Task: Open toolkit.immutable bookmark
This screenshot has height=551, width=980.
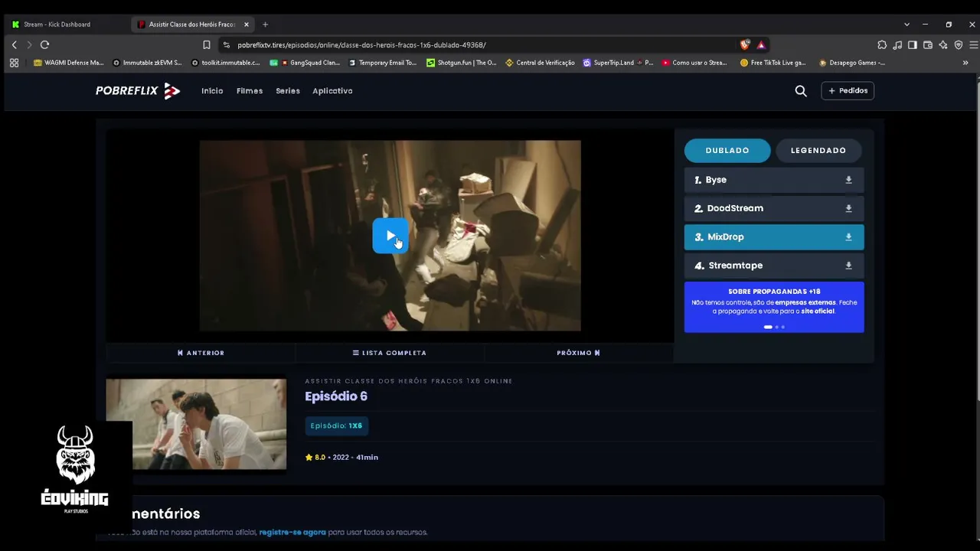Action: (226, 63)
